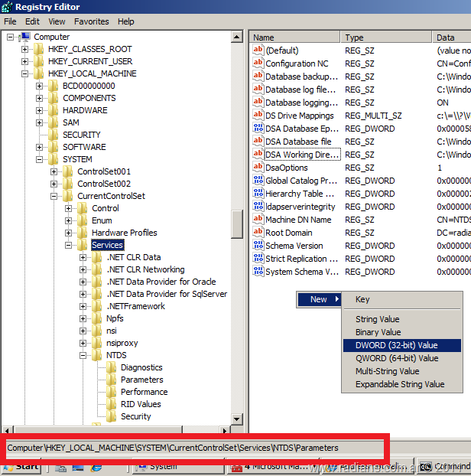Click the NTDS folder icon

pyautogui.click(x=97, y=355)
